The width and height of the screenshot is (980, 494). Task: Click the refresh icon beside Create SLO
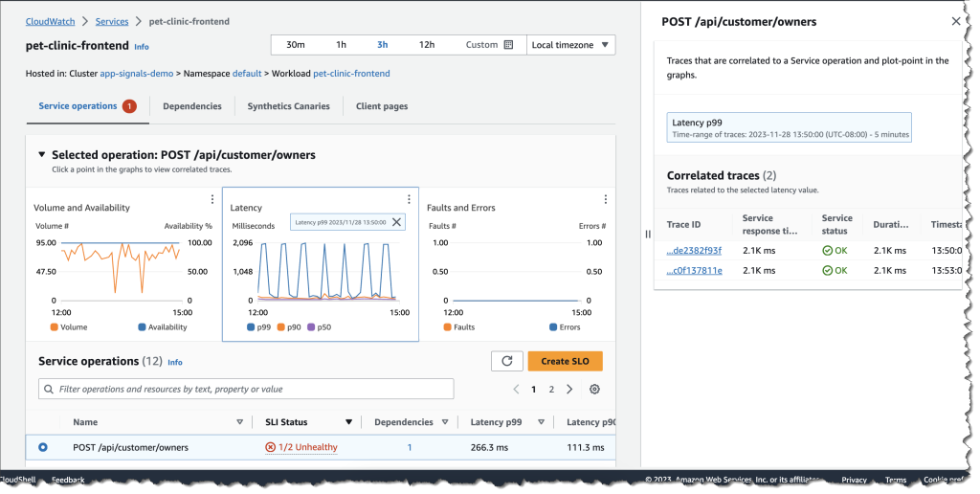(x=506, y=361)
